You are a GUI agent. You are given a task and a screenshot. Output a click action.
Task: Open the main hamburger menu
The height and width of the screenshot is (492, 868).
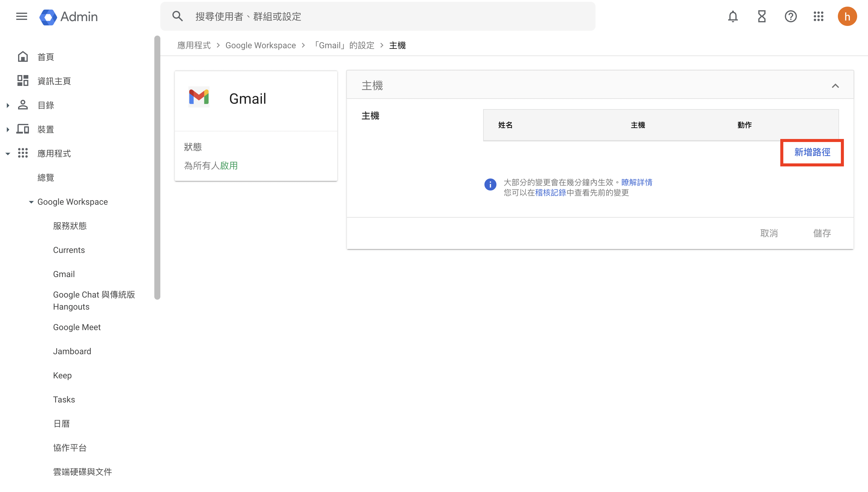point(22,16)
